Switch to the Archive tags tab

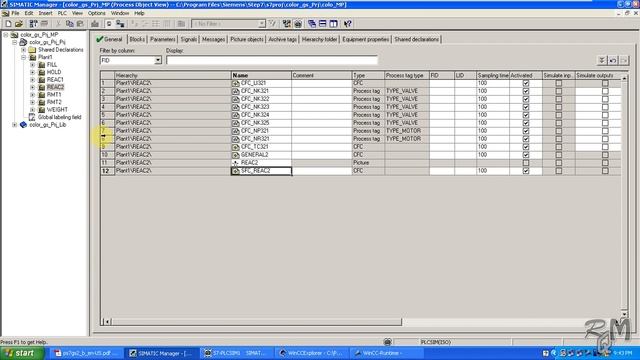click(x=282, y=40)
